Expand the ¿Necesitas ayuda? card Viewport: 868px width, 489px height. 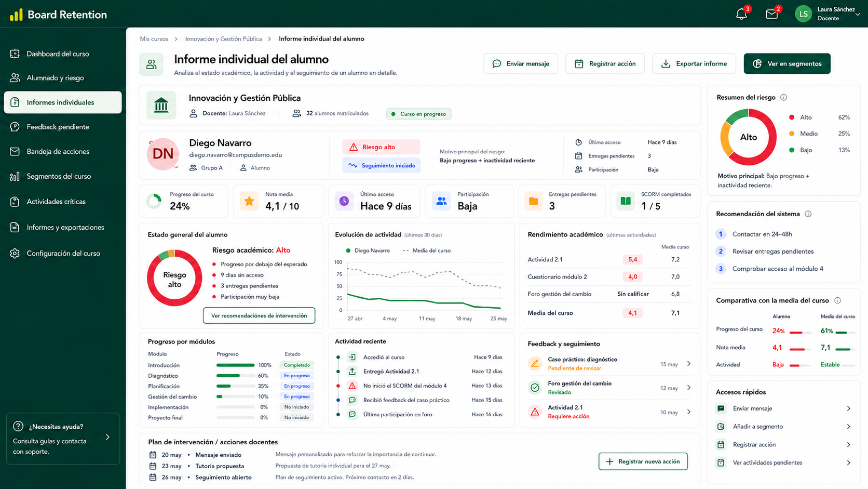107,437
